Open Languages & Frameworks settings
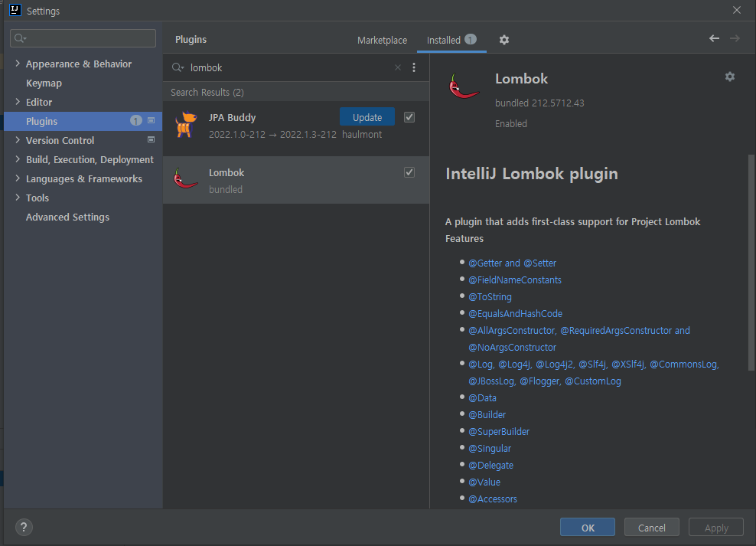This screenshot has height=546, width=756. 84,179
